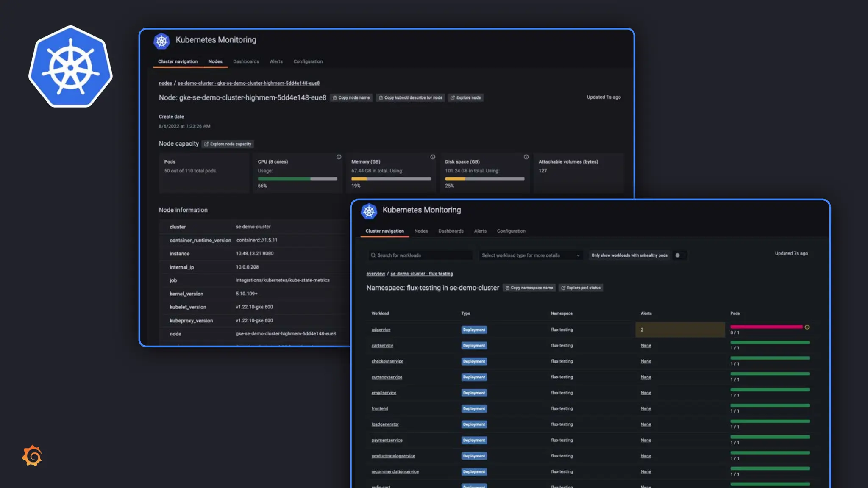Open the workload type dropdown
The width and height of the screenshot is (868, 488).
click(530, 255)
